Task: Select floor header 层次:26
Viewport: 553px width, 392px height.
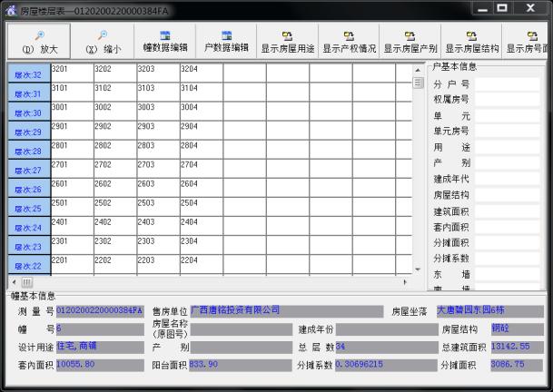Action: (x=29, y=188)
